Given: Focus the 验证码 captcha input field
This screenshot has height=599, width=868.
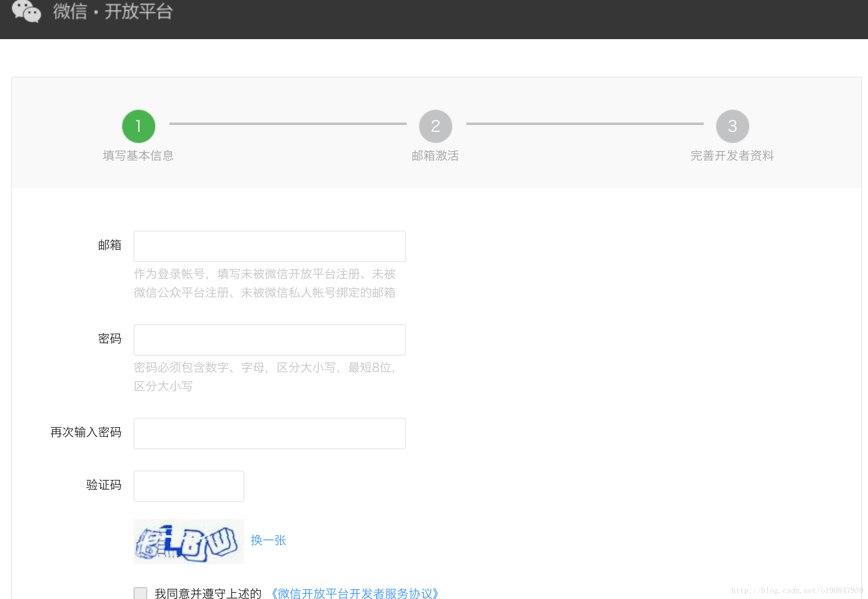Looking at the screenshot, I should click(x=189, y=486).
